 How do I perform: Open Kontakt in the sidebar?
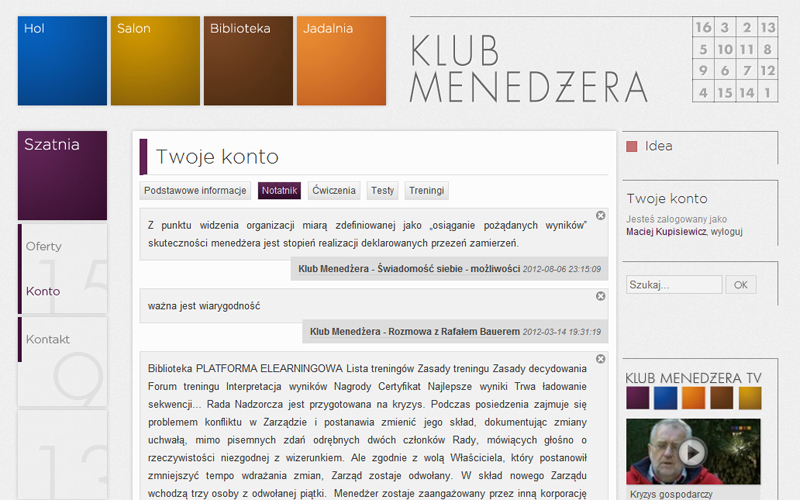click(47, 339)
